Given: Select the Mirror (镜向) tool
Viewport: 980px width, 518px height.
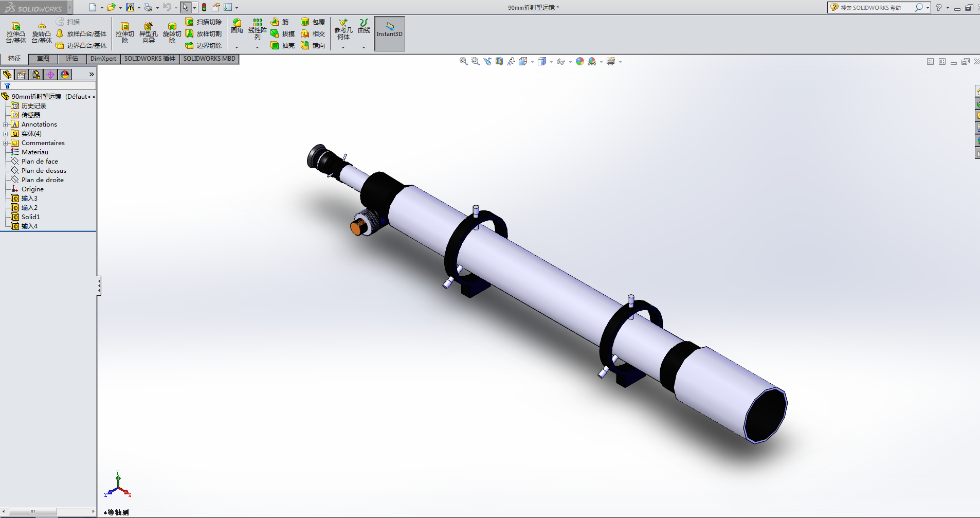Looking at the screenshot, I should pyautogui.click(x=313, y=46).
